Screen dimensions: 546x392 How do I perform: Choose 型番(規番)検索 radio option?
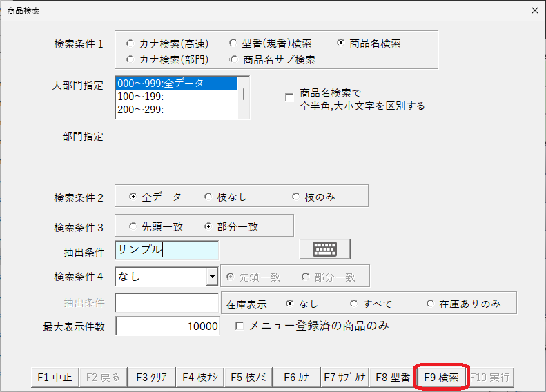click(234, 43)
